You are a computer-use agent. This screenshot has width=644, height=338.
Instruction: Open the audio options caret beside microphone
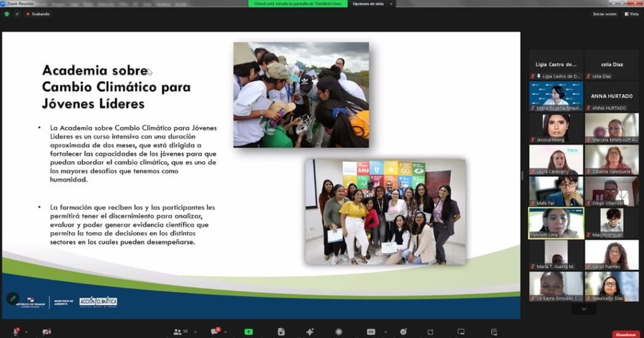pos(26,332)
